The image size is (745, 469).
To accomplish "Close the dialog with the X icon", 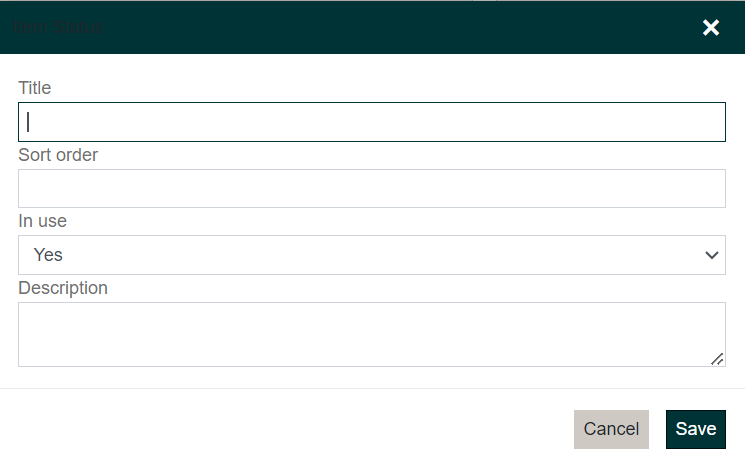I will pos(711,28).
